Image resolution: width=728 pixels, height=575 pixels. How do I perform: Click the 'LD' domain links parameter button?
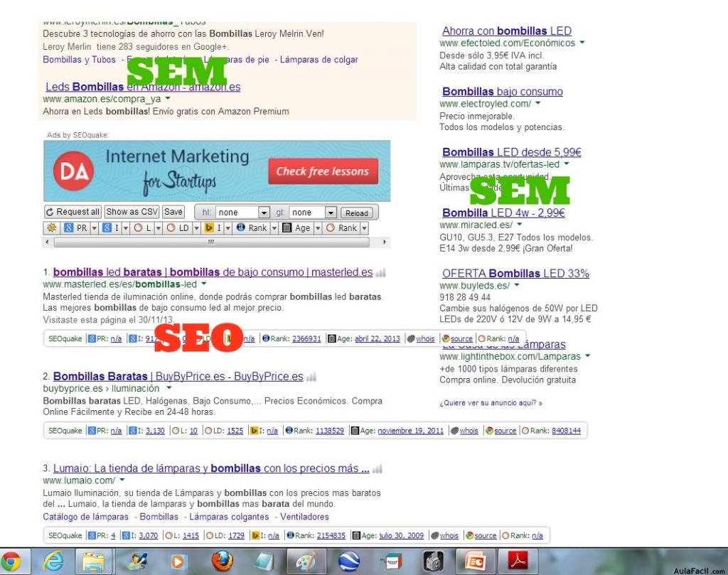click(x=178, y=228)
